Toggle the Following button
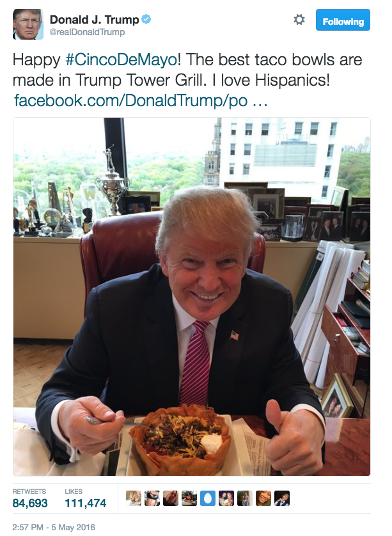The image size is (392, 536). click(343, 20)
